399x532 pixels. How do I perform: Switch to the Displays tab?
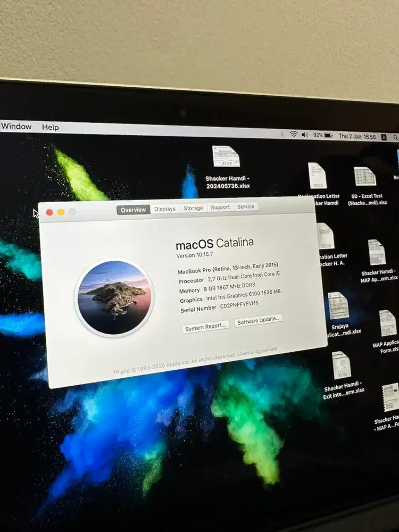(x=165, y=209)
